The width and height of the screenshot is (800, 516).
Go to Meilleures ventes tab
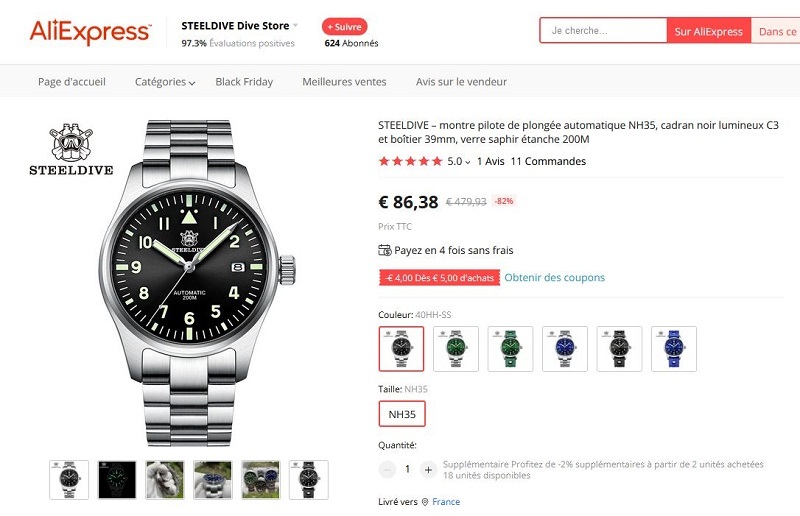point(344,82)
